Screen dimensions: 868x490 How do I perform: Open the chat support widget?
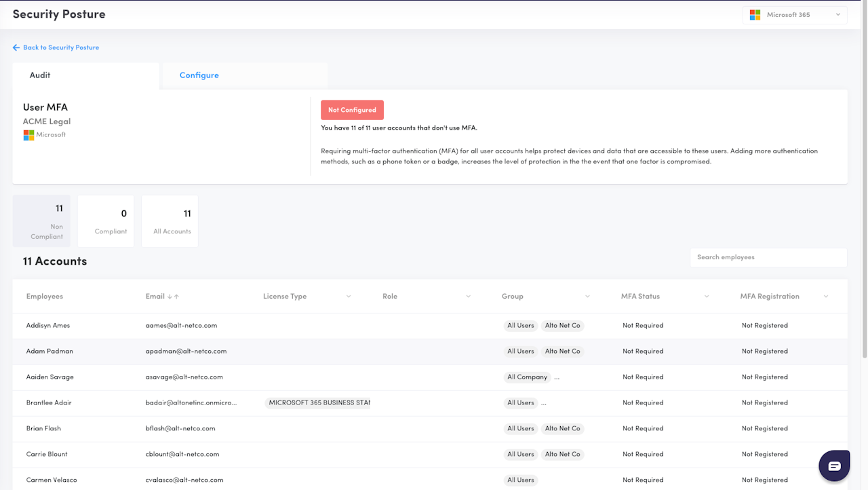click(834, 466)
